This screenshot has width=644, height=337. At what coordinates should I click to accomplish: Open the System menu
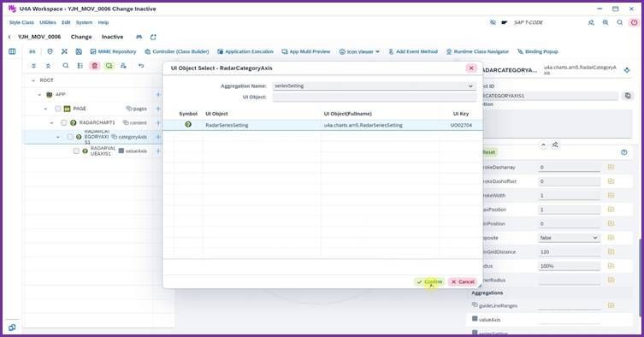[x=84, y=22]
